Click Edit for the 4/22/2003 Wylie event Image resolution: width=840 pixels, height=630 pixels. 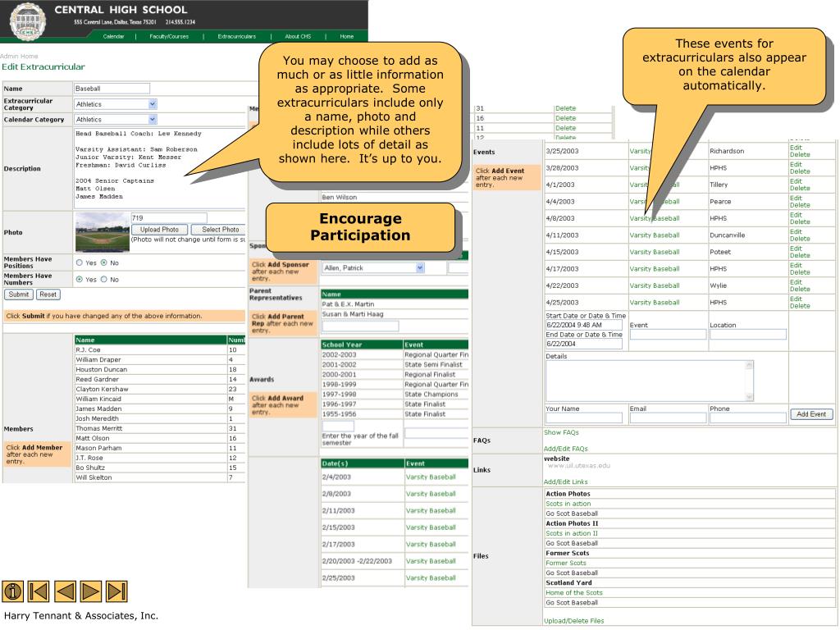pyautogui.click(x=796, y=282)
